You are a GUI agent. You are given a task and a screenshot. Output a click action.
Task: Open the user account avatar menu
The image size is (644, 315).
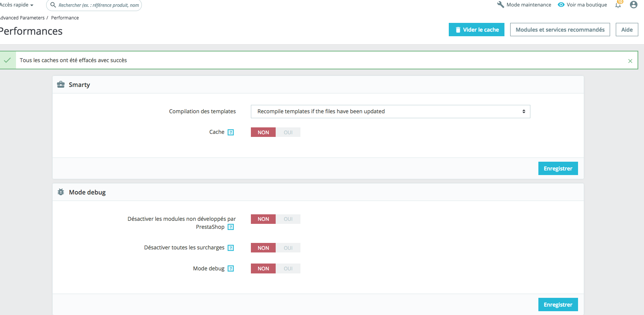tap(634, 5)
